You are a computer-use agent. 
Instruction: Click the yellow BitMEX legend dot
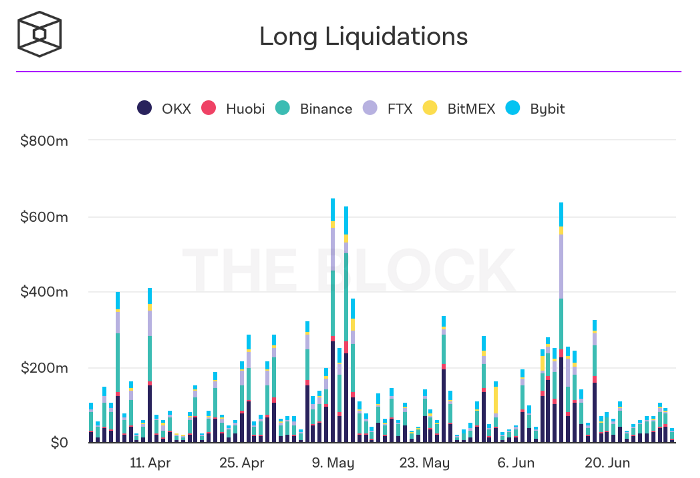pyautogui.click(x=431, y=108)
